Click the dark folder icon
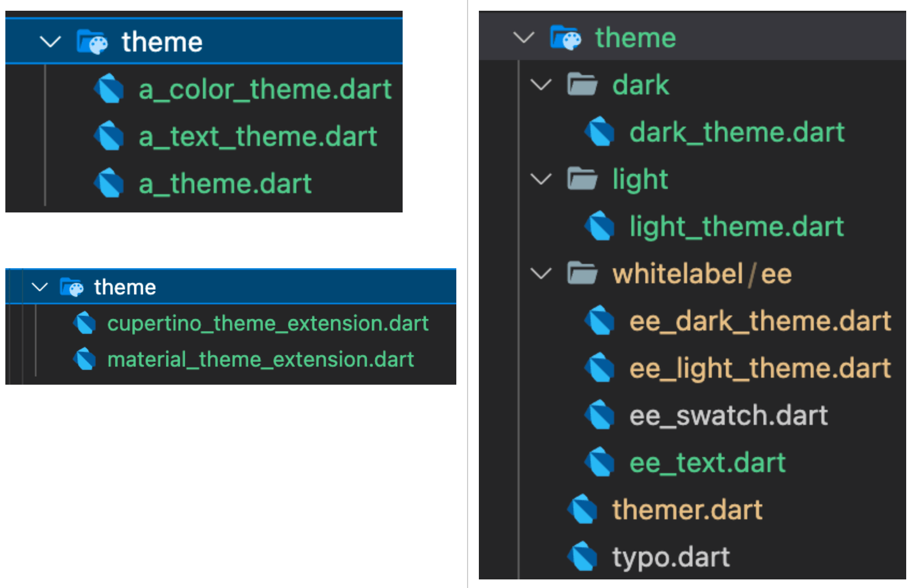The height and width of the screenshot is (588, 918). (x=581, y=85)
